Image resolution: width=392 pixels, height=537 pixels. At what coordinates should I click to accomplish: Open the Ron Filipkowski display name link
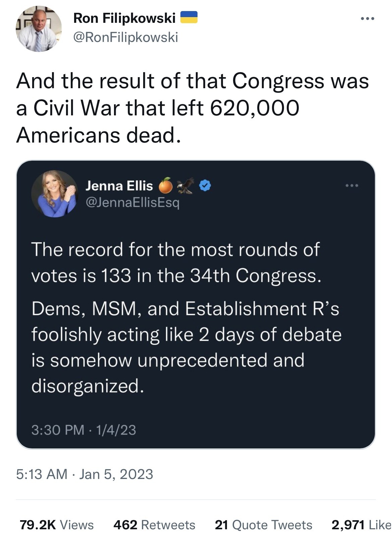pos(124,18)
